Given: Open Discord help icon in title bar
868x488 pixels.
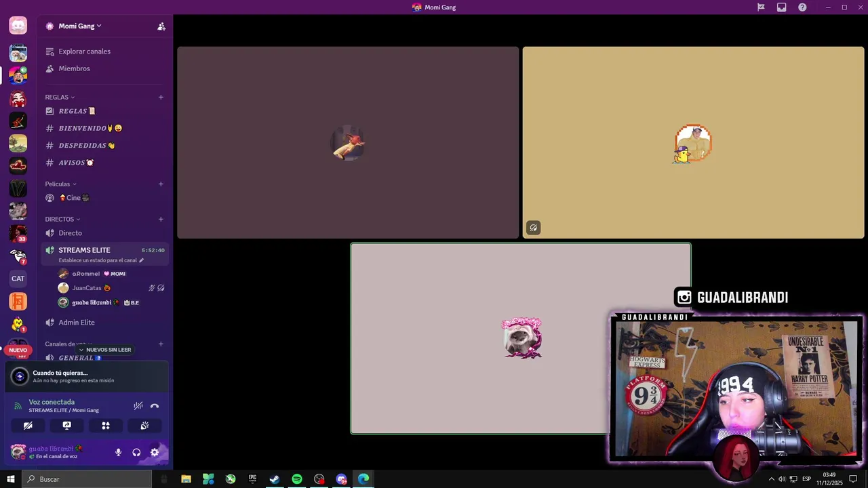Looking at the screenshot, I should point(802,7).
